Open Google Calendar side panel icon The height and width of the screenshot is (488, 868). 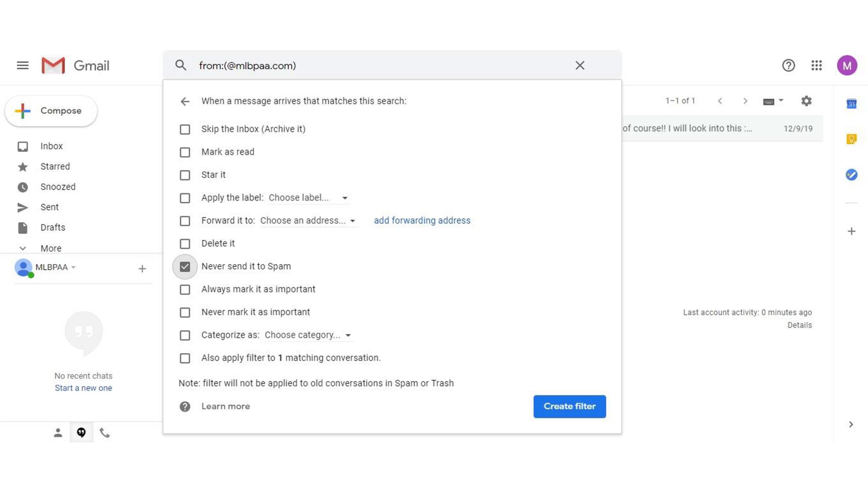pyautogui.click(x=851, y=104)
